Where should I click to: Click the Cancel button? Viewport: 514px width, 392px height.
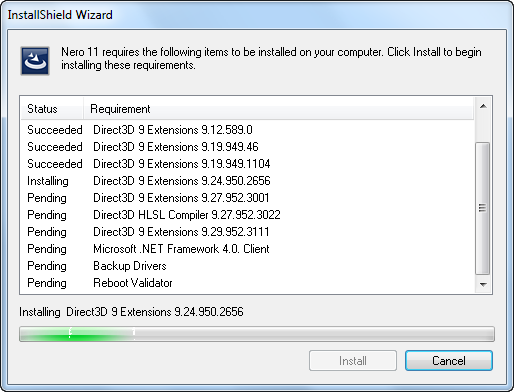(449, 360)
